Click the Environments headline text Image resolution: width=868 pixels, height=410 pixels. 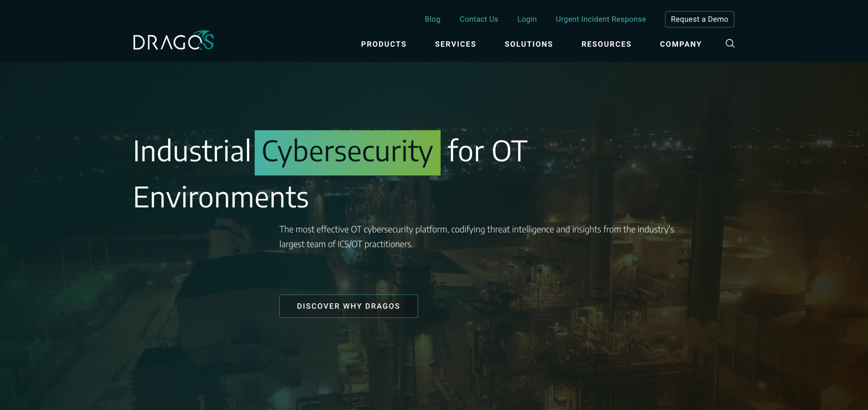(x=221, y=197)
